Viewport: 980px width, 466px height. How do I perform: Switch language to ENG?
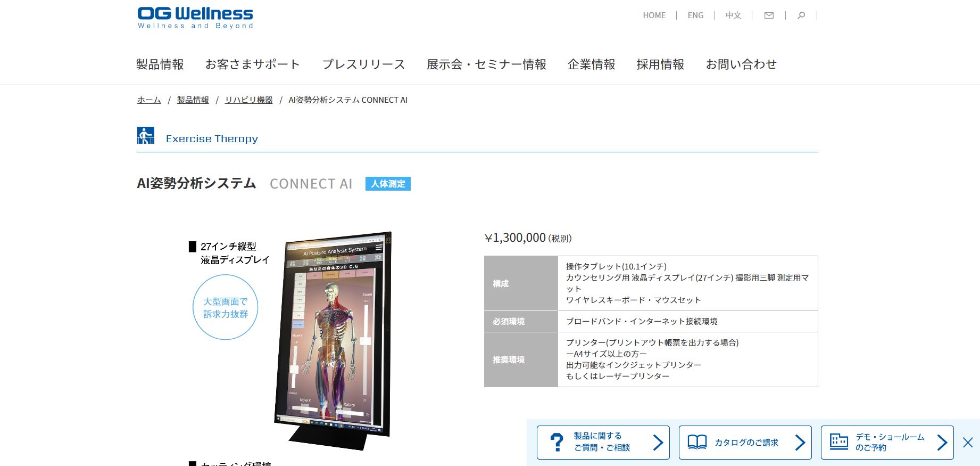click(695, 15)
